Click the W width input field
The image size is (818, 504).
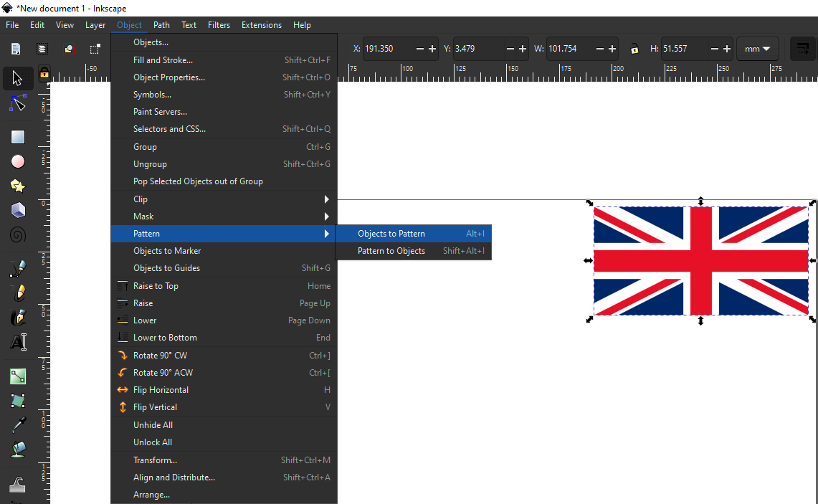[x=570, y=49]
